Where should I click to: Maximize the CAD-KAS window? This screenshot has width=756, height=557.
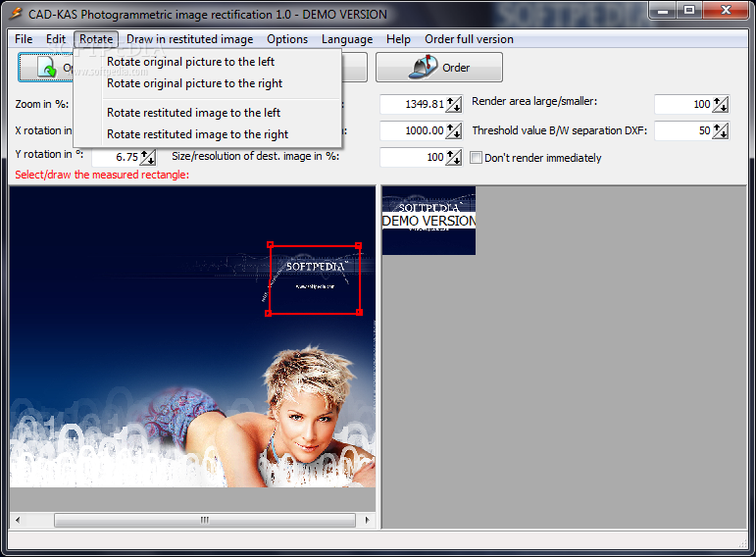click(x=689, y=11)
